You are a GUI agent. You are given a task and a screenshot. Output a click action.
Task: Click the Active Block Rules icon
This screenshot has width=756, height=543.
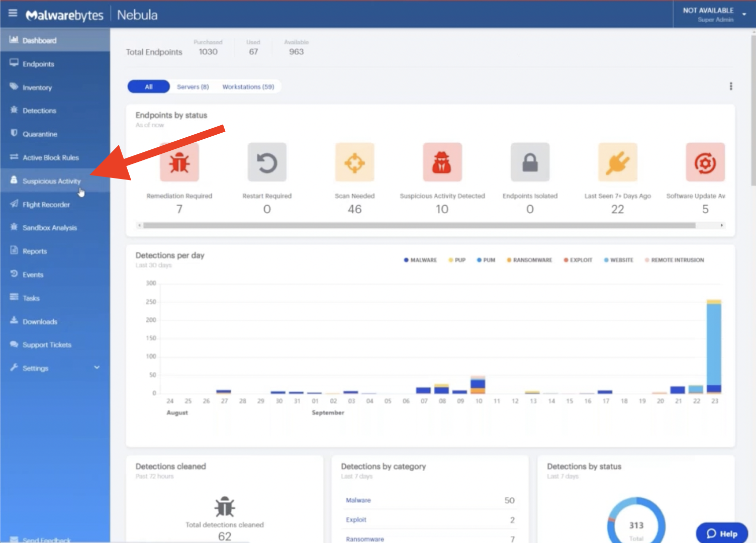click(x=14, y=157)
